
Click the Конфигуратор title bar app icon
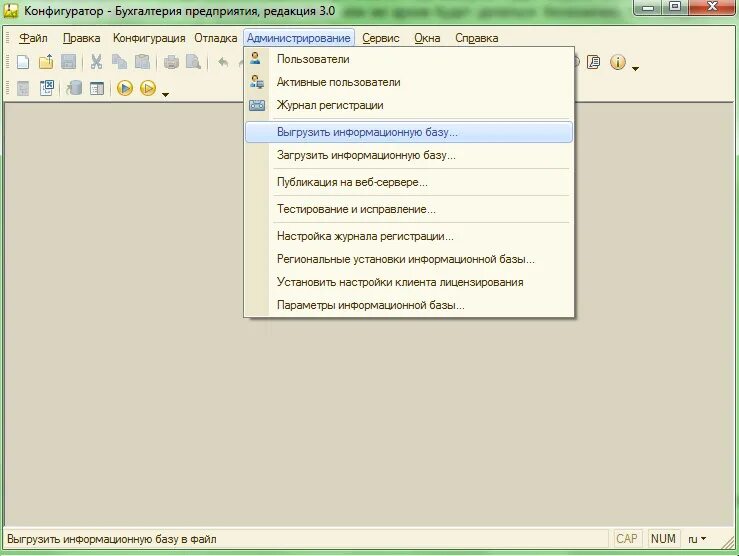(10, 10)
